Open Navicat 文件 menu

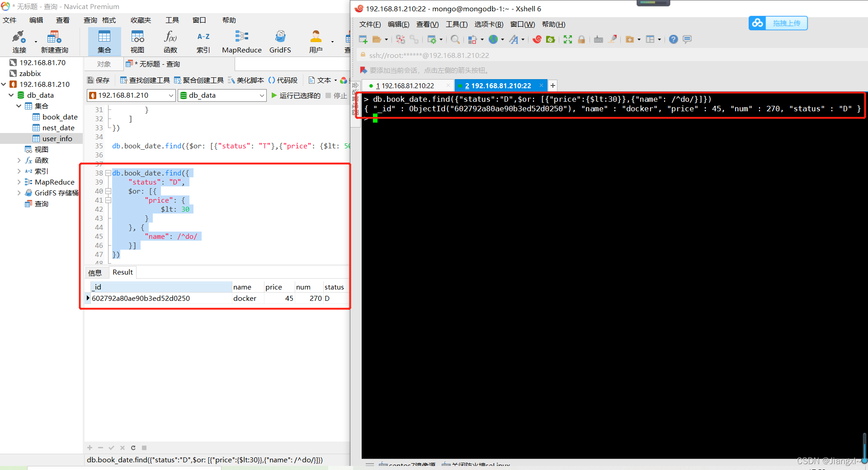click(9, 20)
